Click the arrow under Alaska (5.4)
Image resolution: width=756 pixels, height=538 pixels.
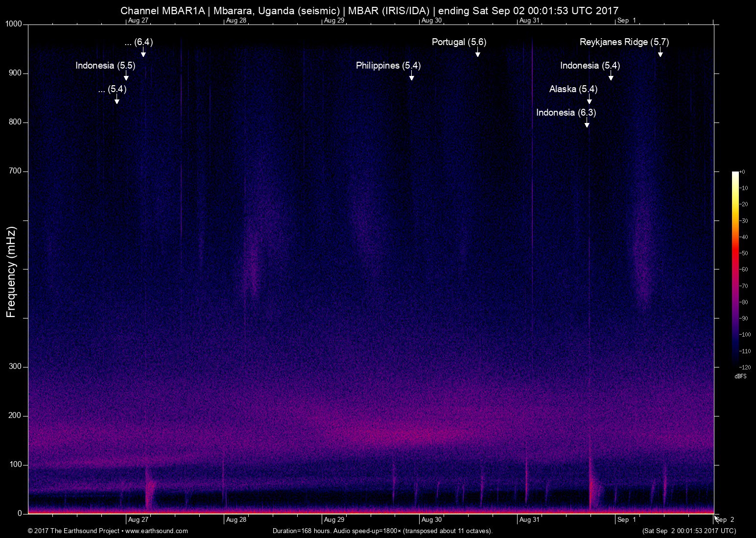click(x=589, y=100)
